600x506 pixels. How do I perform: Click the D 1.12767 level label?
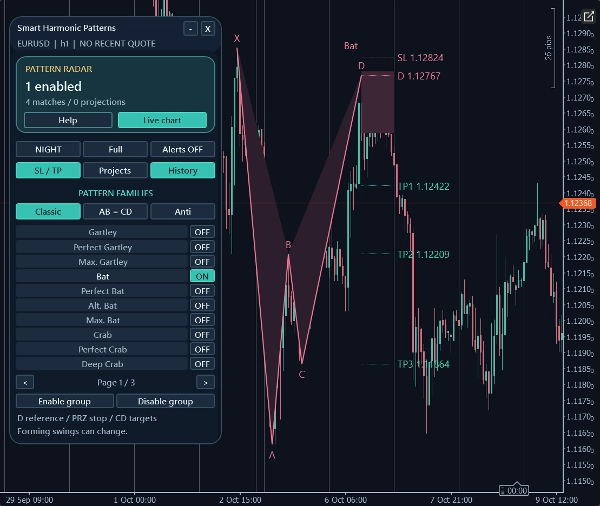(x=419, y=76)
